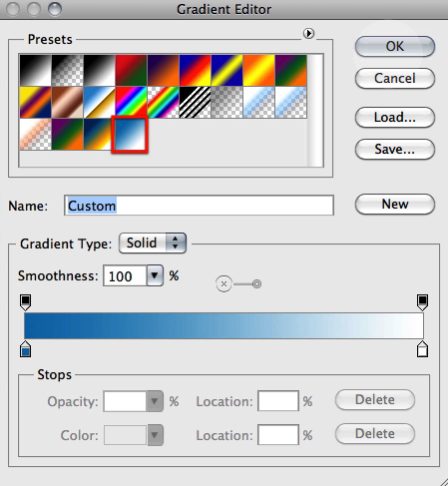Click the gradient preview bar
Image resolution: width=448 pixels, height=486 pixels.
click(224, 325)
